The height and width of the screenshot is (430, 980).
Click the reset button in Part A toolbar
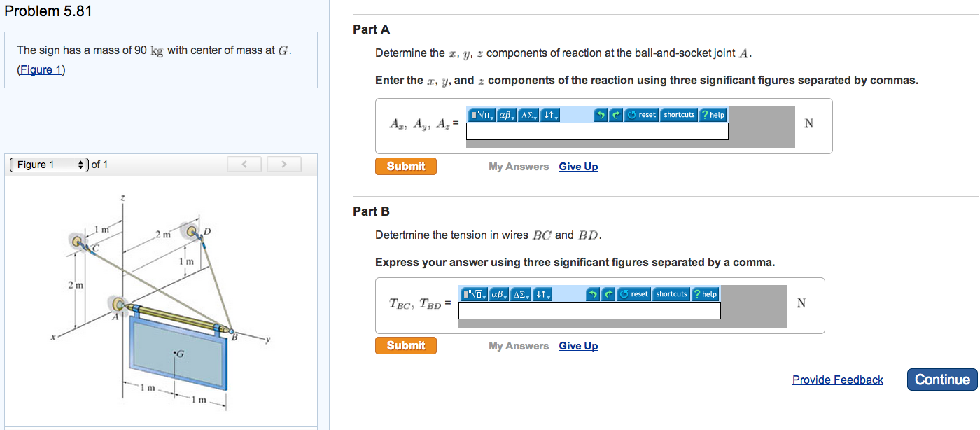pyautogui.click(x=641, y=115)
